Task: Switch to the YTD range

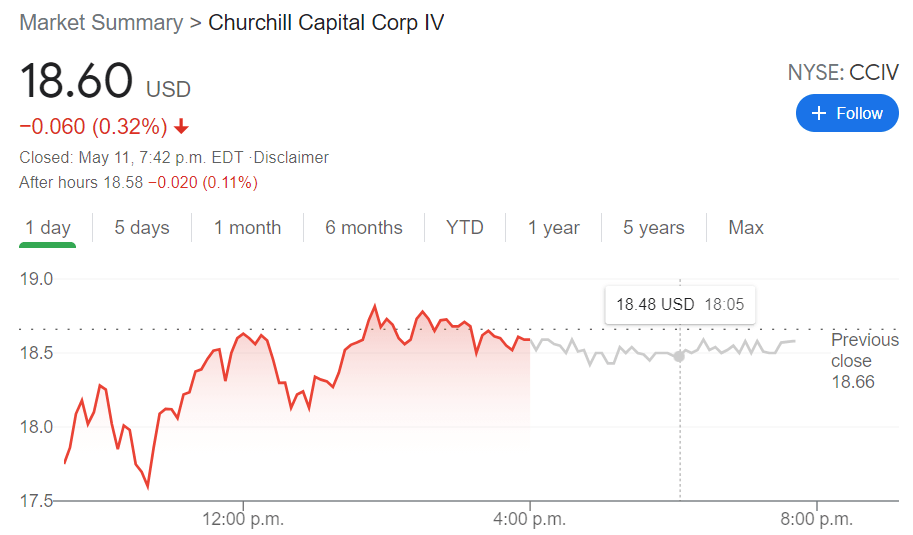Action: point(465,228)
